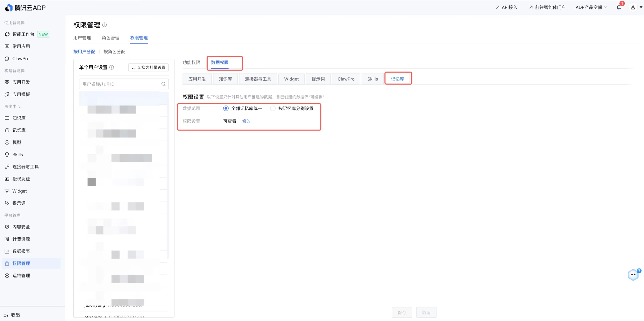Select the 按记忆库分别设置 radio option
644x321 pixels.
tap(273, 108)
